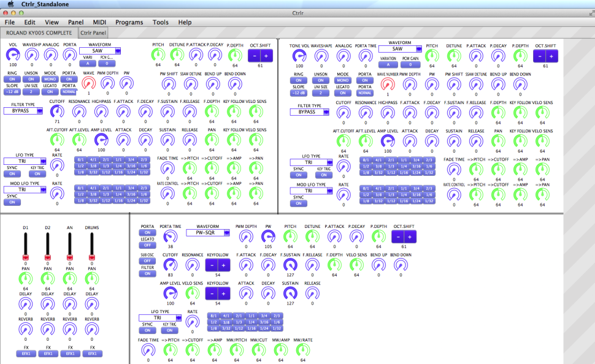Open the SAW waveform dropdown in right panel

[400, 49]
